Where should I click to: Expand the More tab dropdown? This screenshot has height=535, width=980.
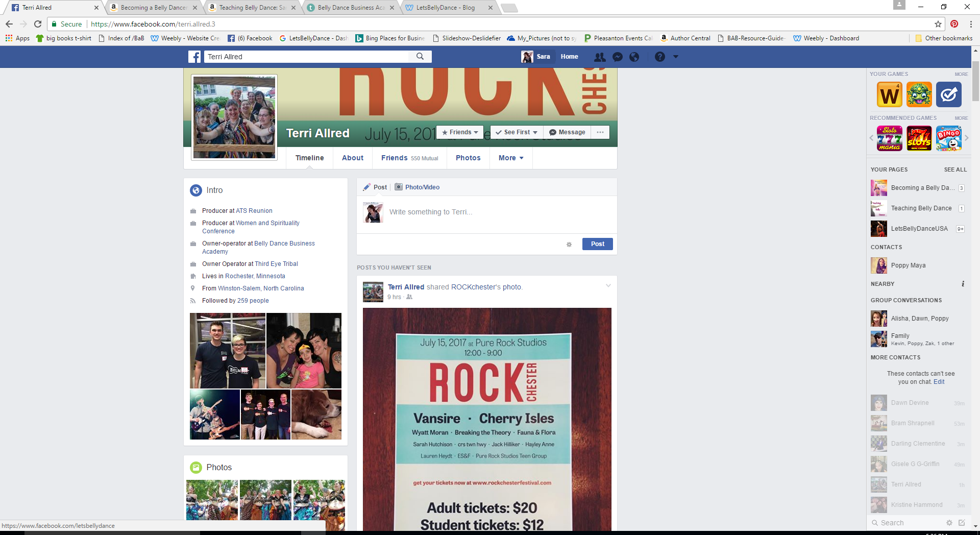511,158
